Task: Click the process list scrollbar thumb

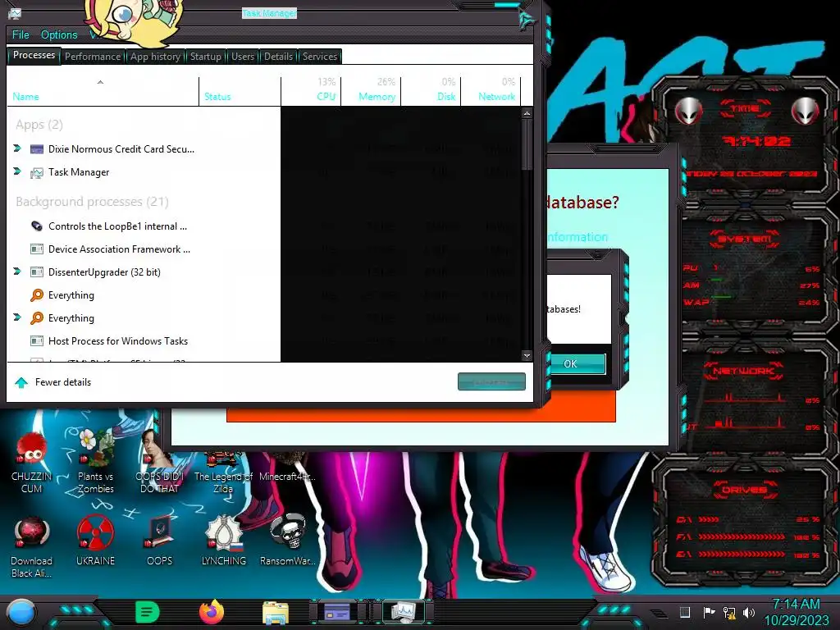Action: 527,144
